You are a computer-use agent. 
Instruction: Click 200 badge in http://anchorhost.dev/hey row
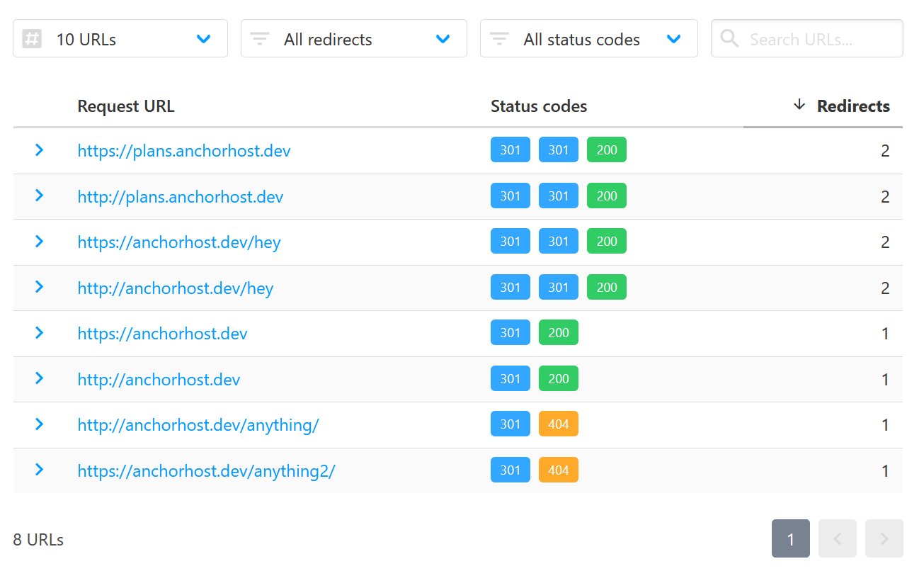coord(607,287)
